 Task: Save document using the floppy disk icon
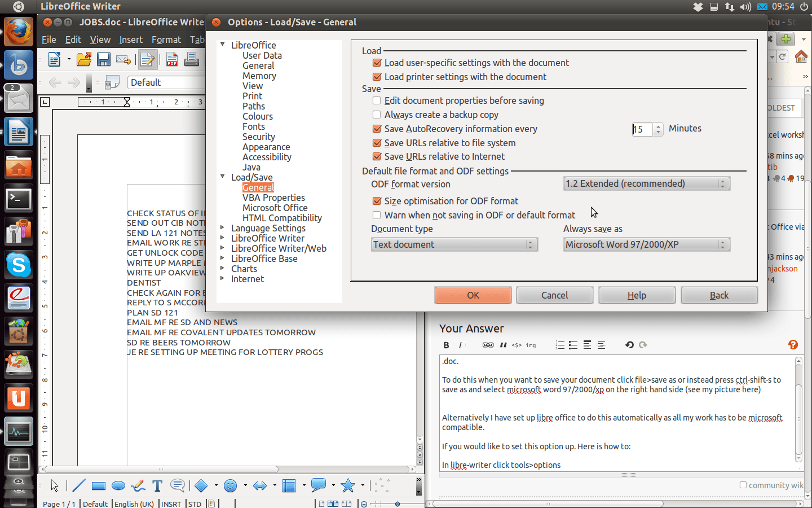tap(103, 59)
